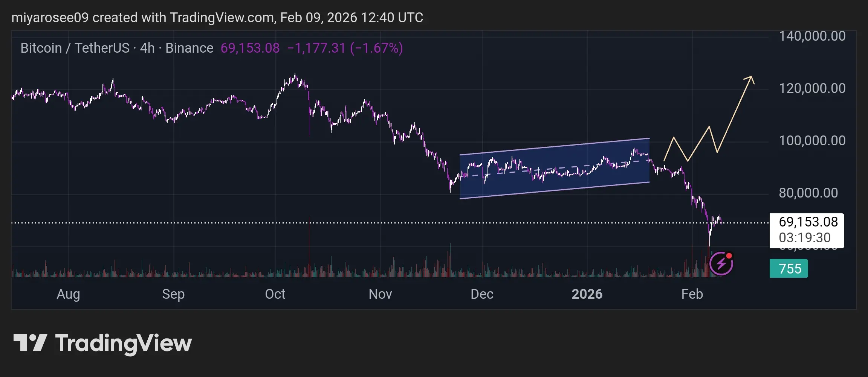Click the white current price label box
This screenshot has height=377, width=868.
806,230
